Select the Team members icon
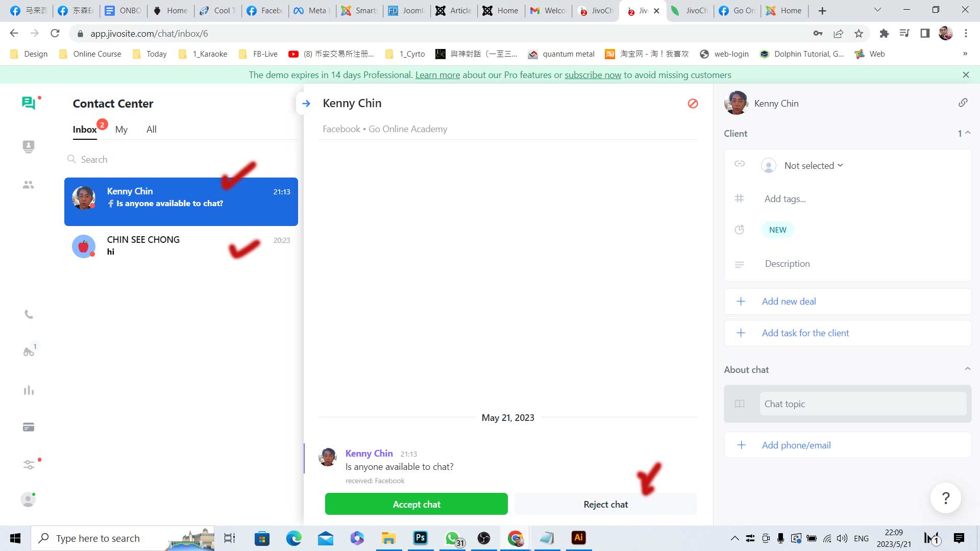The image size is (980, 551). point(28,184)
